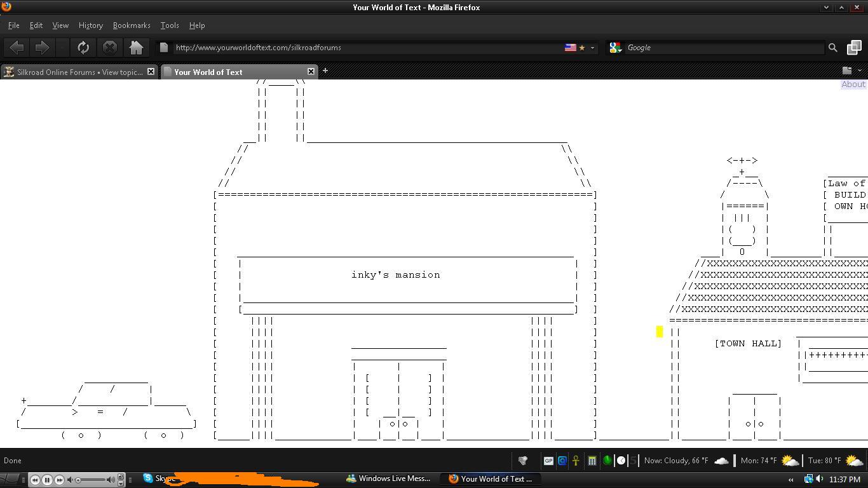Open the calculator icon in status bar

point(592,461)
